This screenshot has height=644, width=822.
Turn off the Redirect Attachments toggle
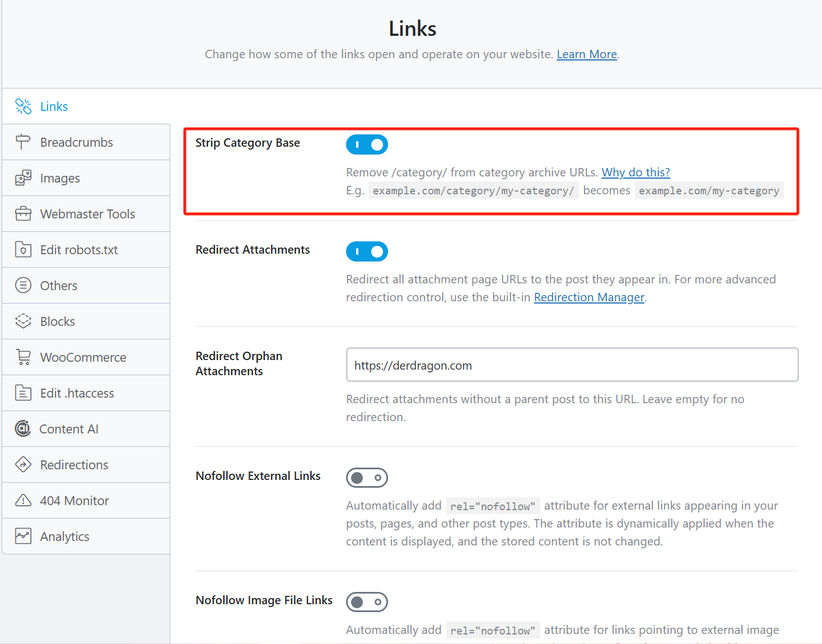click(x=367, y=251)
